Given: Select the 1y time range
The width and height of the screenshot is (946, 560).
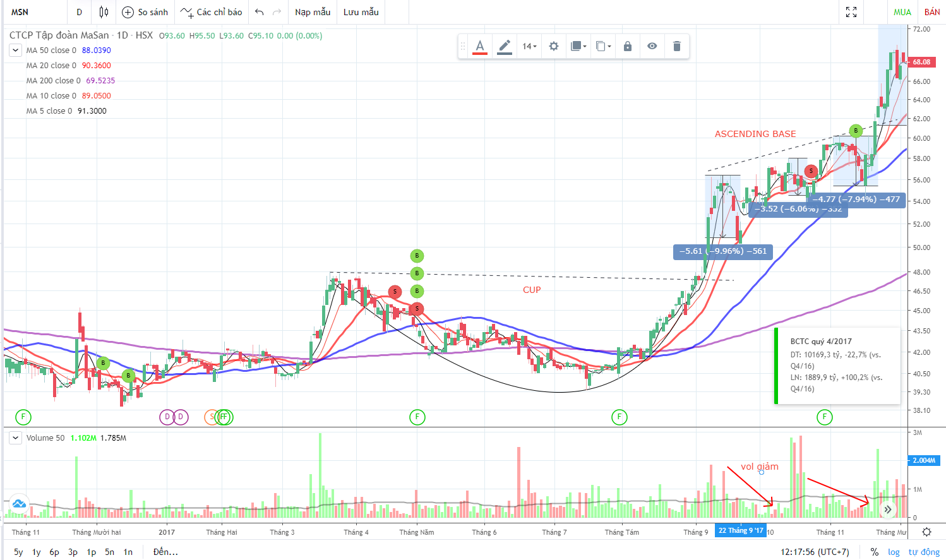Looking at the screenshot, I should pyautogui.click(x=37, y=552).
